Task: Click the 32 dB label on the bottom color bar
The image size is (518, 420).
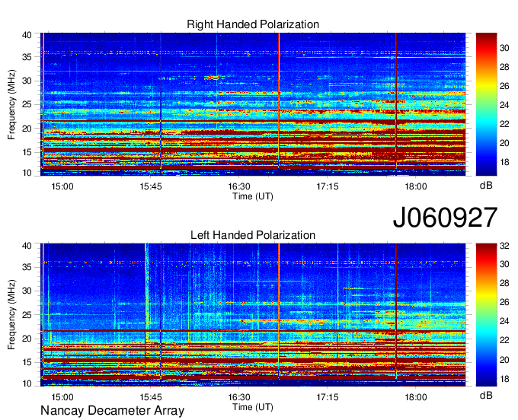Action: point(504,246)
